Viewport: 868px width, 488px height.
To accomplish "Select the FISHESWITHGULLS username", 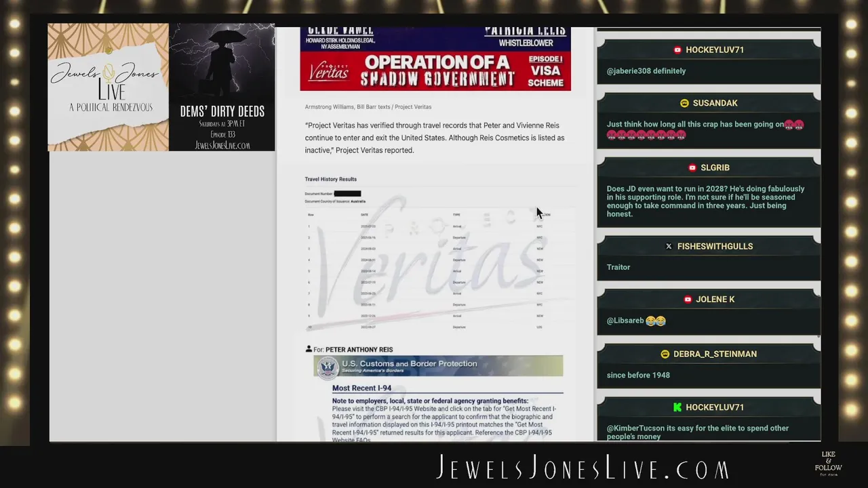I will tap(715, 246).
